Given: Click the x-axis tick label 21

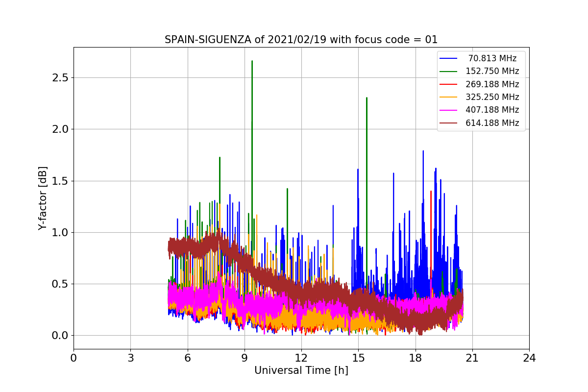Looking at the screenshot, I should click(472, 358).
